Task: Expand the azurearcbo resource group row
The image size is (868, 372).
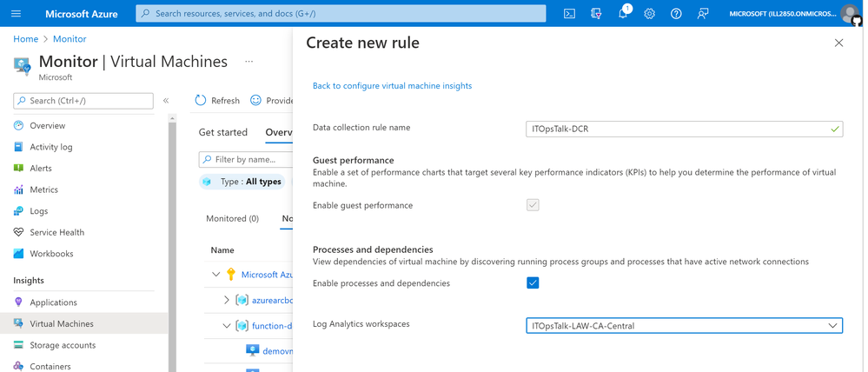Action: [226, 300]
